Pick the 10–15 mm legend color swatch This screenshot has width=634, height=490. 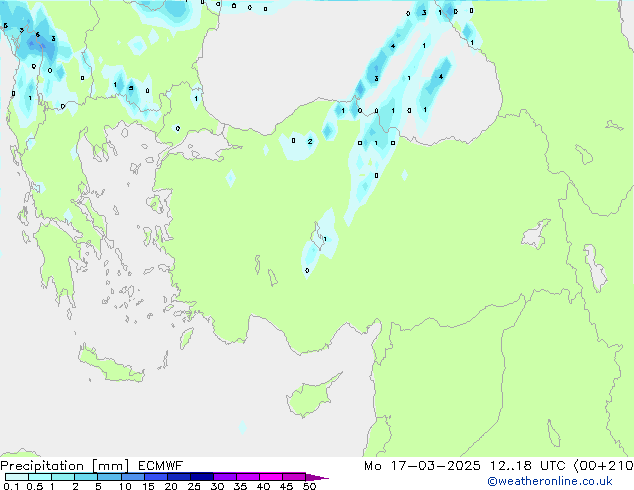(133, 477)
